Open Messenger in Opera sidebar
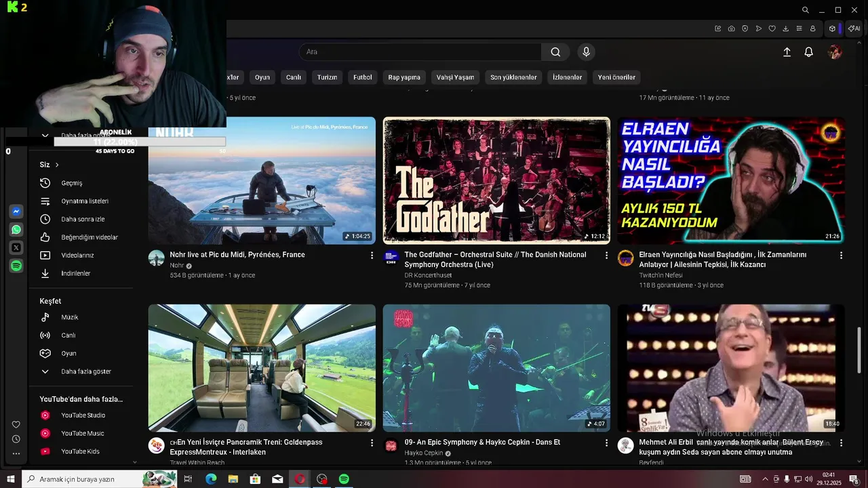 coord(16,211)
